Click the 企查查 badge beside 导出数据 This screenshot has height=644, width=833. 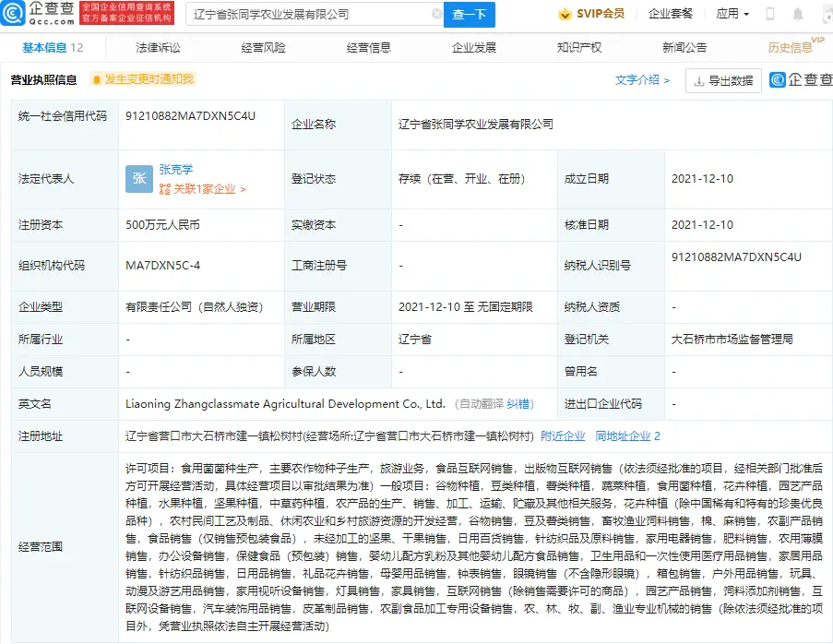[x=796, y=81]
